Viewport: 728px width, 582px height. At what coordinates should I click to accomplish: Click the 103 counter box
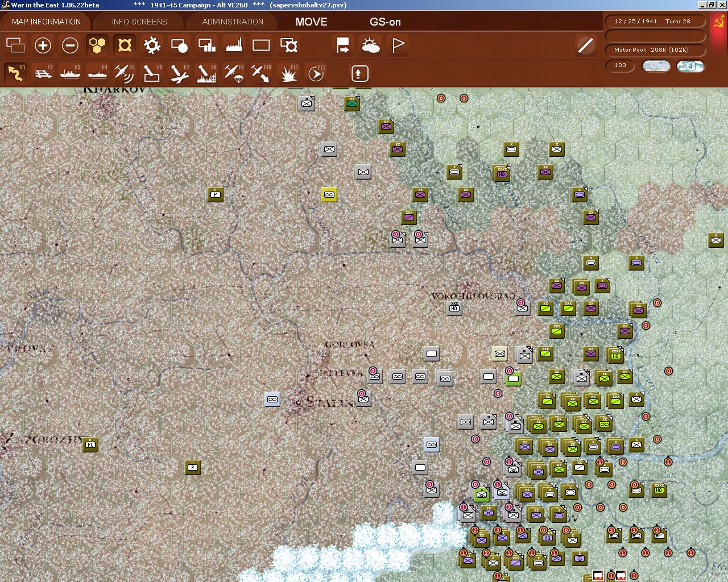point(620,65)
